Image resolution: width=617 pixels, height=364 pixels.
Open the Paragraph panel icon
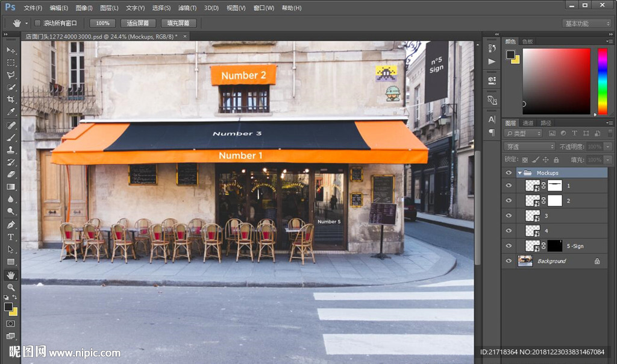492,133
